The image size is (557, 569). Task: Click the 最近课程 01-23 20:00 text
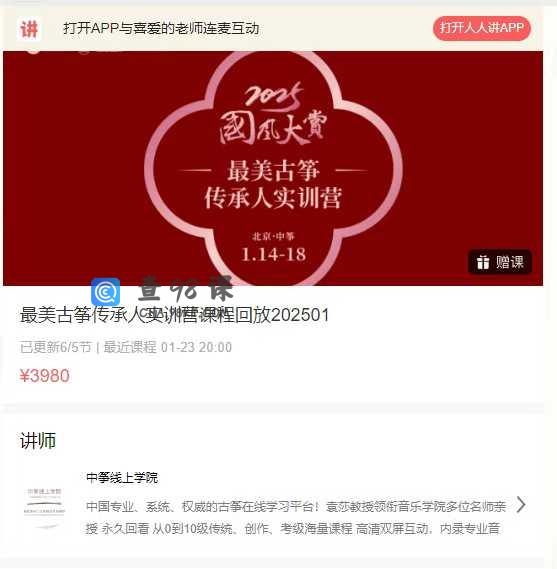168,347
